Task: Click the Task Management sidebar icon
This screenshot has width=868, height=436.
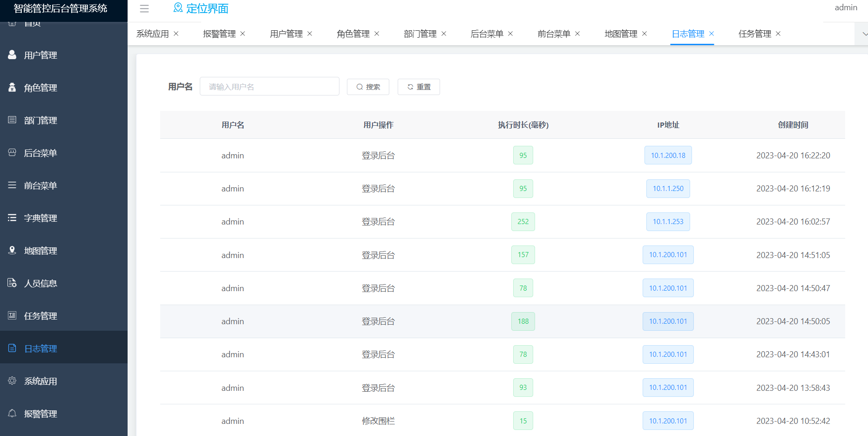Action: (12, 316)
